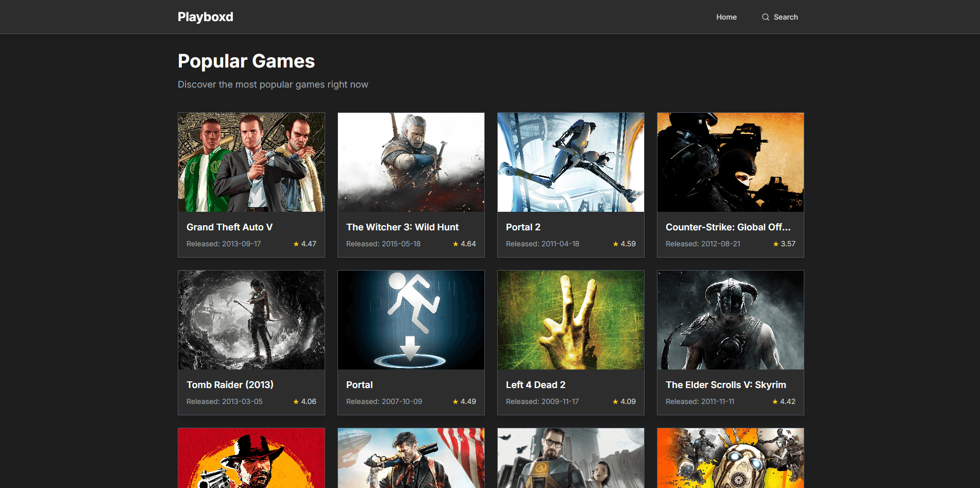Click The Witcher 3: Wild Hunt cover image
Viewport: 980px width, 488px height.
click(411, 162)
